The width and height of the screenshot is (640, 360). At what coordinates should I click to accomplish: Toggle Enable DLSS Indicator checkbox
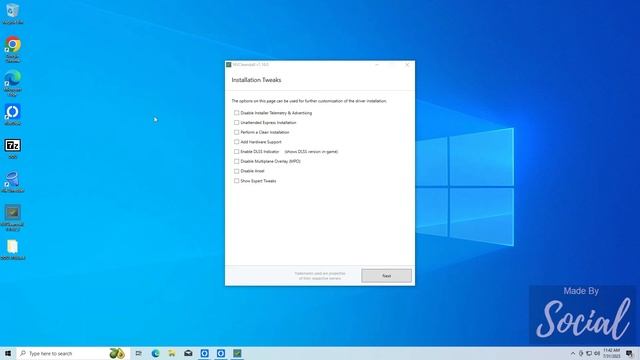[236, 151]
